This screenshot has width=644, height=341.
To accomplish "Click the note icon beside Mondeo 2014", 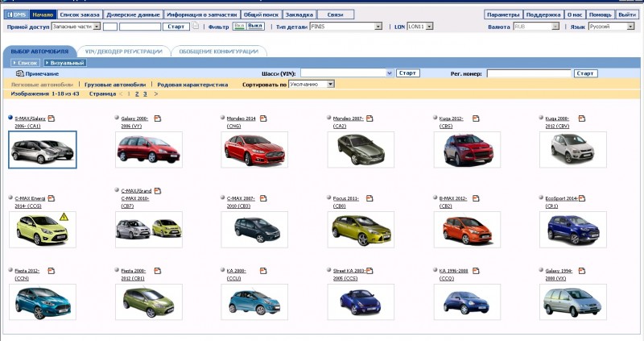I will (x=264, y=119).
